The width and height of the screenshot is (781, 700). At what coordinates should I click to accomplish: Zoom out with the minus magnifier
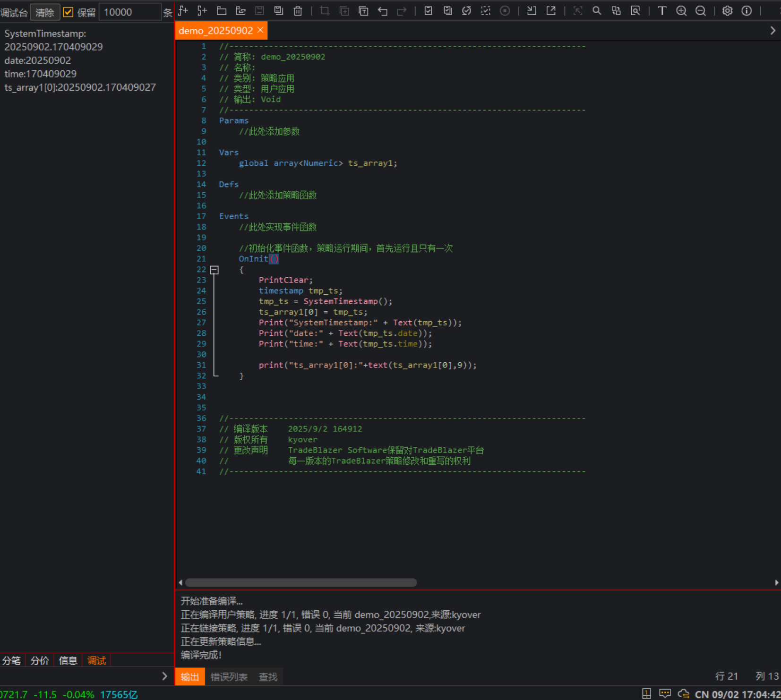(701, 11)
